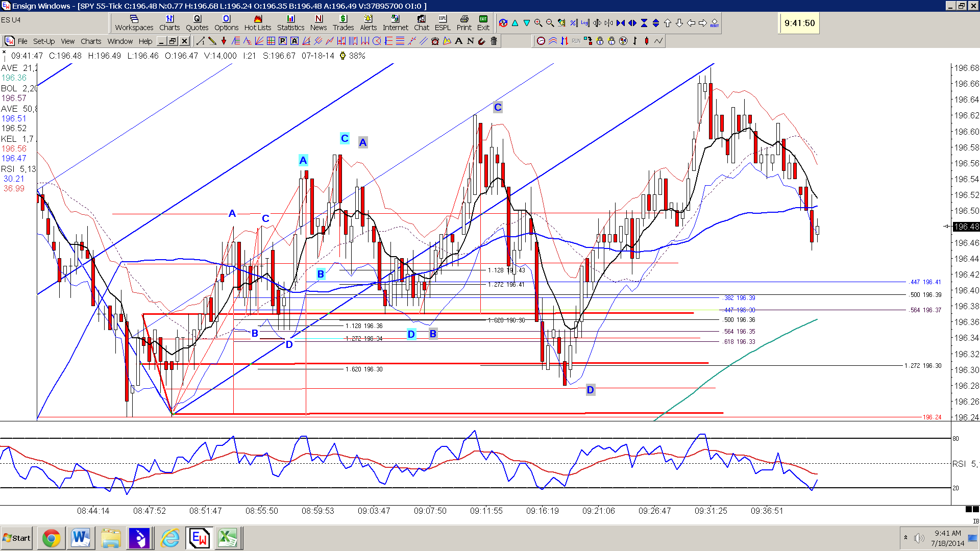The width and height of the screenshot is (980, 551).
Task: Toggle the percent scale button
Action: [574, 23]
